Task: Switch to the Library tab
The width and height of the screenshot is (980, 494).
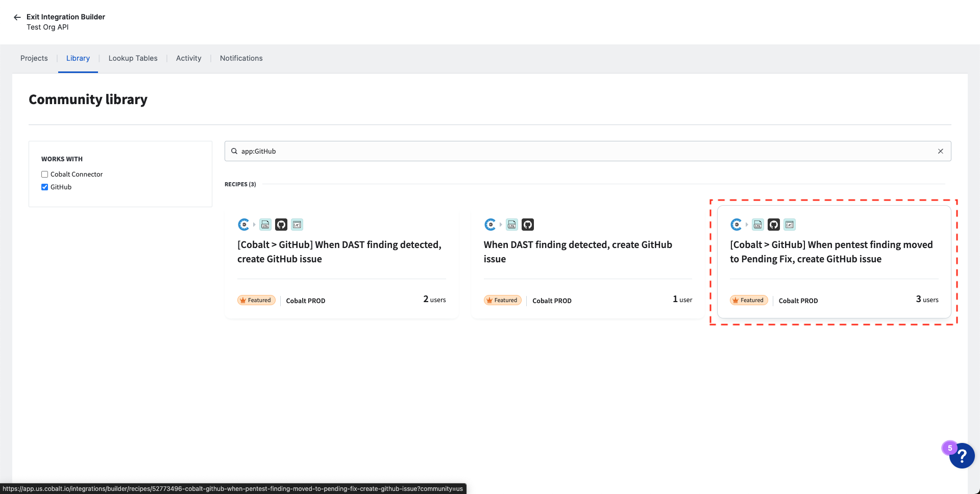Action: [78, 58]
